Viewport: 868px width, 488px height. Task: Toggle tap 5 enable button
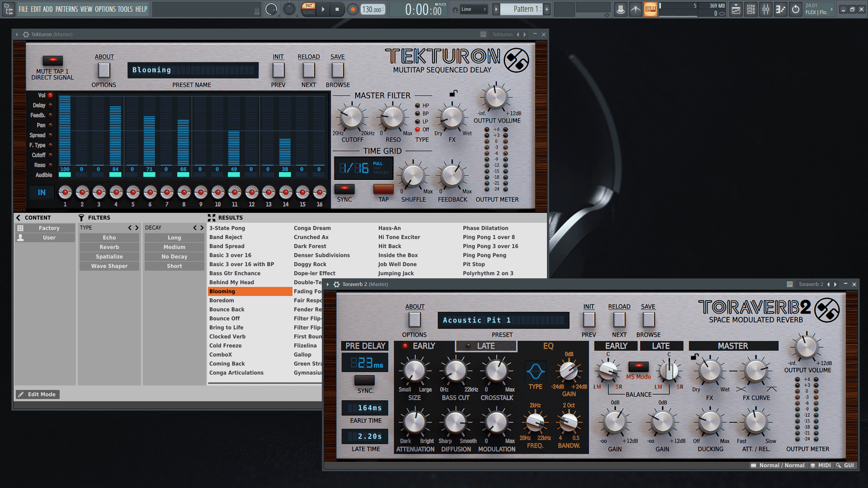[x=133, y=193]
